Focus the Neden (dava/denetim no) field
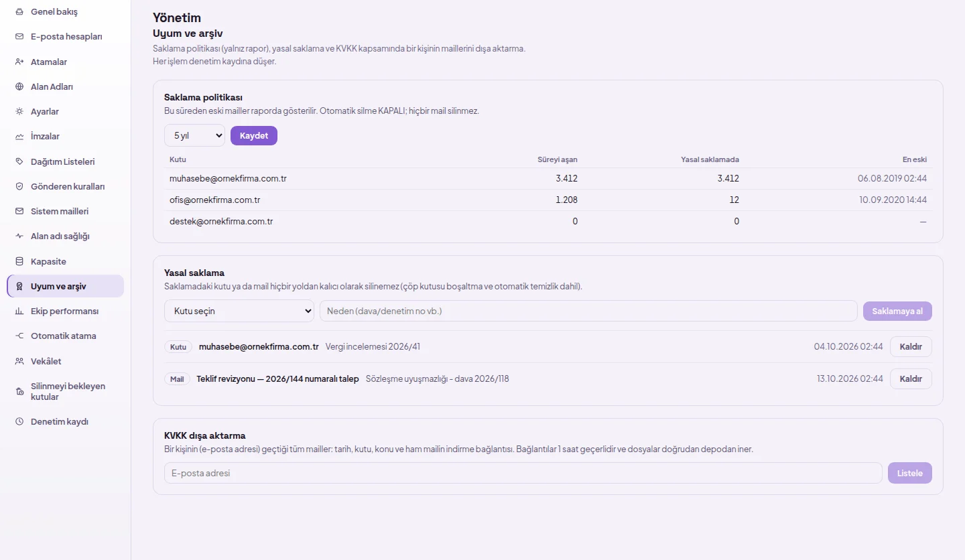This screenshot has height=560, width=965. pos(588,311)
